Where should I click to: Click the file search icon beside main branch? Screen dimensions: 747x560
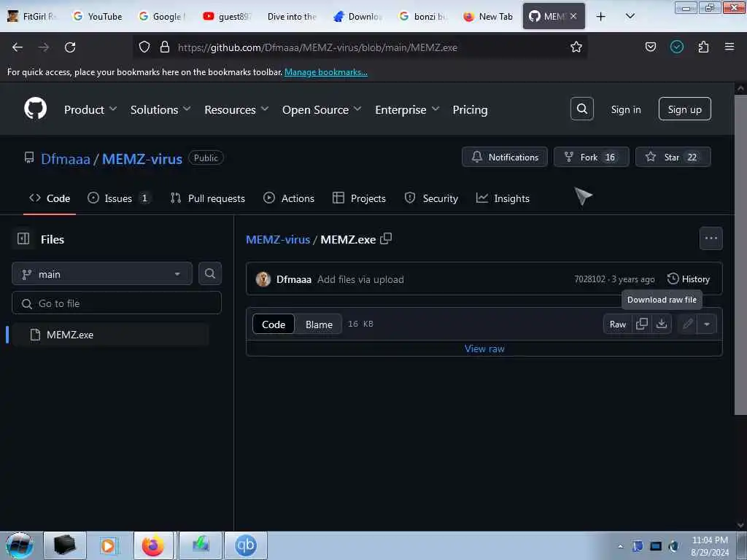point(209,273)
